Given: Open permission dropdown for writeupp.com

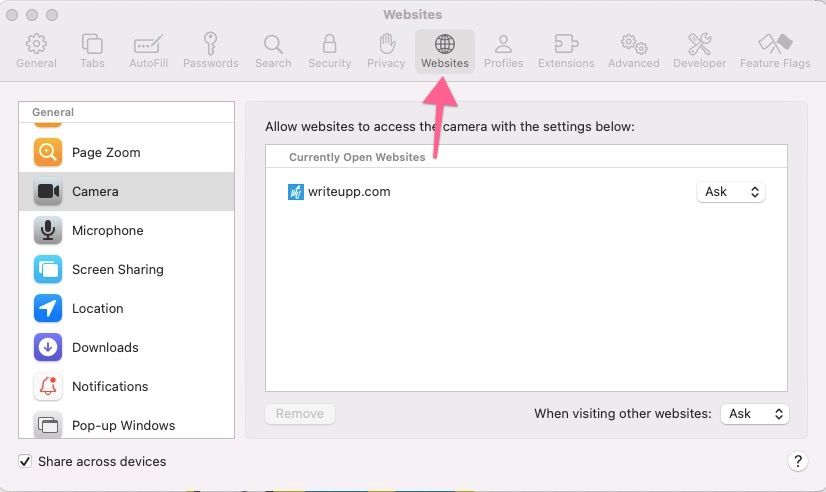Looking at the screenshot, I should (x=730, y=192).
